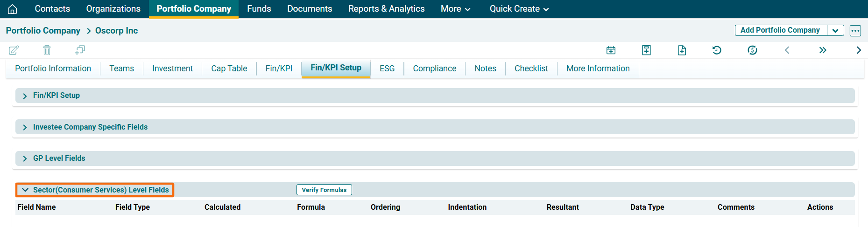Click Portfolio Company breadcrumb link
This screenshot has width=868, height=227.
pyautogui.click(x=43, y=31)
